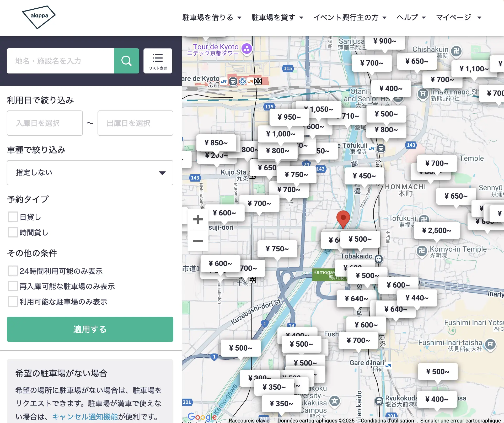Expand the マイページ menu

458,17
